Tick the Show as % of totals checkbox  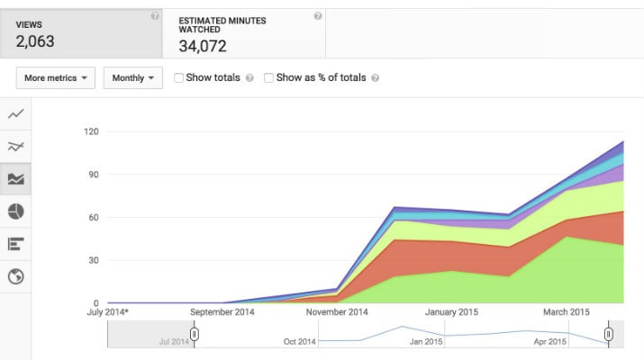point(269,77)
